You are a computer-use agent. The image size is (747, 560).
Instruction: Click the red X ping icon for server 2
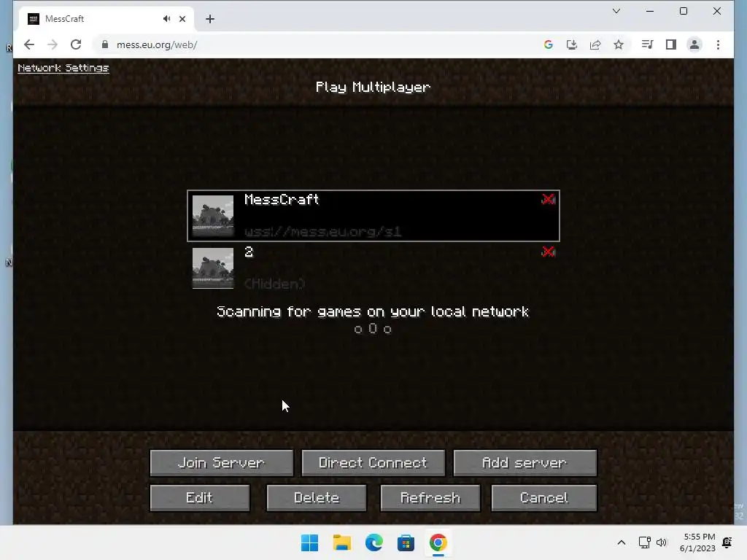pyautogui.click(x=549, y=252)
